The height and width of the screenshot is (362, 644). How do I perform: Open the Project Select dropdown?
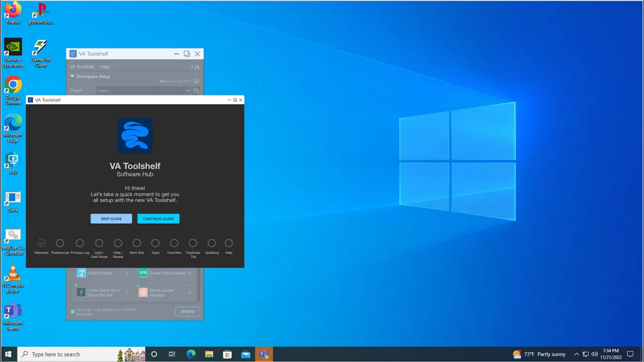tap(143, 90)
